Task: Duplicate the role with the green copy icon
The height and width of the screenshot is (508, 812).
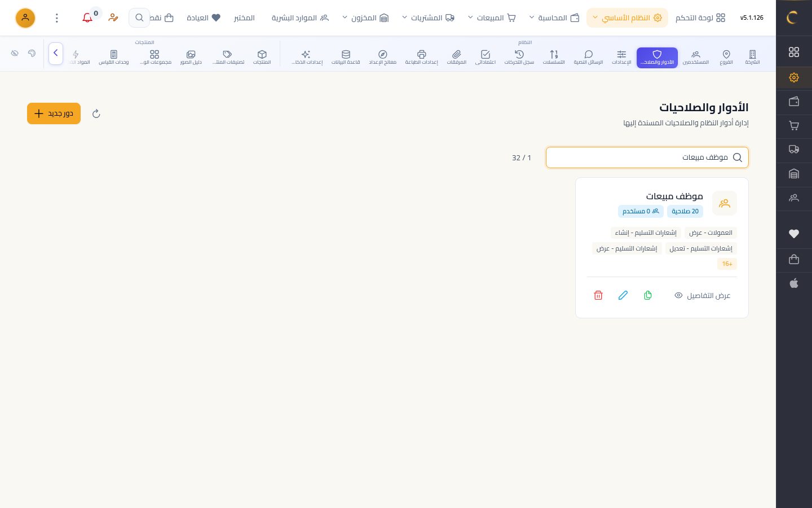Action: [x=648, y=295]
